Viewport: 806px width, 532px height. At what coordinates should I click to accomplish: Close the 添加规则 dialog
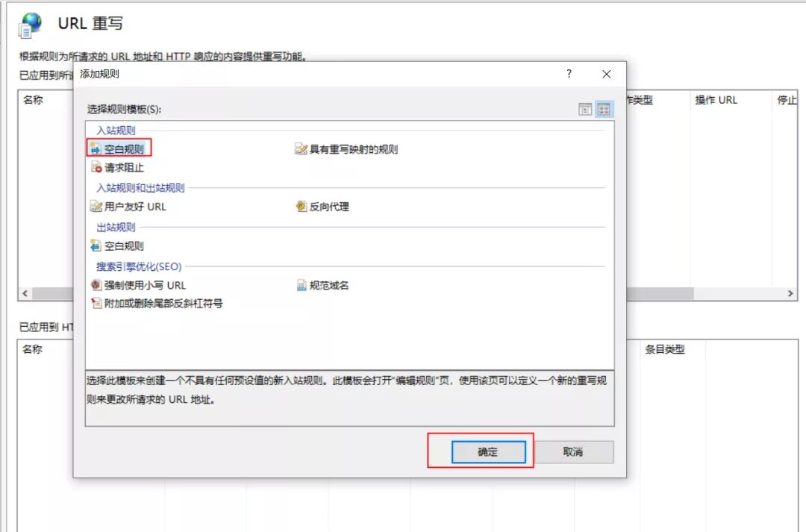[607, 74]
